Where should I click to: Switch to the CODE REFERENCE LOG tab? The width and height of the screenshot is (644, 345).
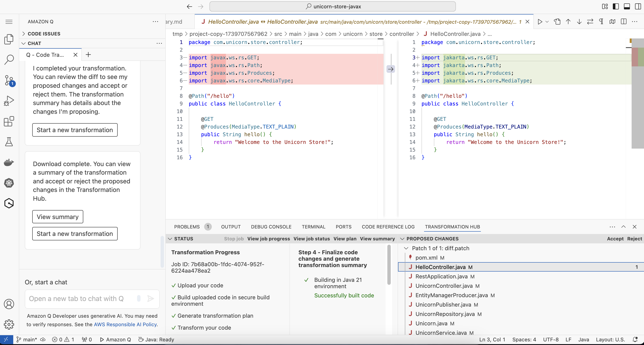pos(388,227)
